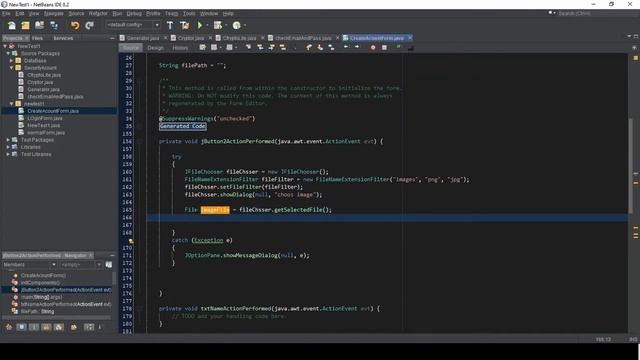This screenshot has width=640, height=360.
Task: Select CryptoLite.java in project tree
Action: coord(44,75)
